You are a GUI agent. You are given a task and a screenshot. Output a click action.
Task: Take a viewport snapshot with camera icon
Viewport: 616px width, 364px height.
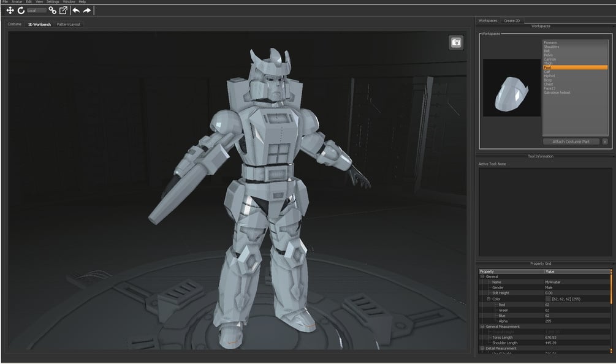pyautogui.click(x=456, y=42)
